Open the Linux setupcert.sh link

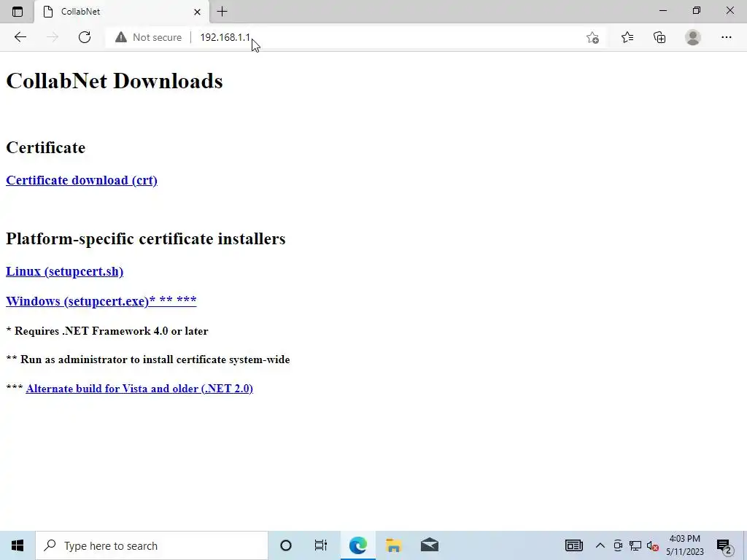click(64, 271)
